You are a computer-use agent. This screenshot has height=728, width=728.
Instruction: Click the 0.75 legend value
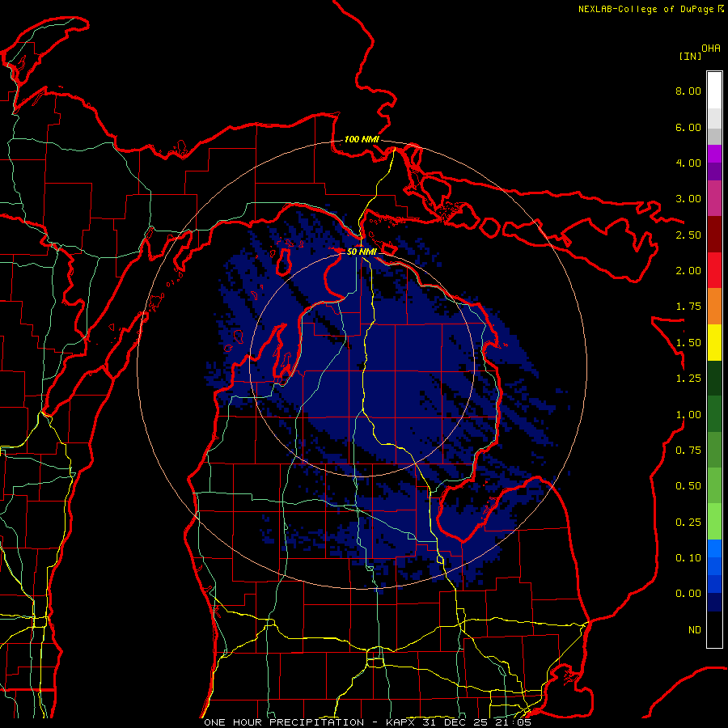[688, 451]
